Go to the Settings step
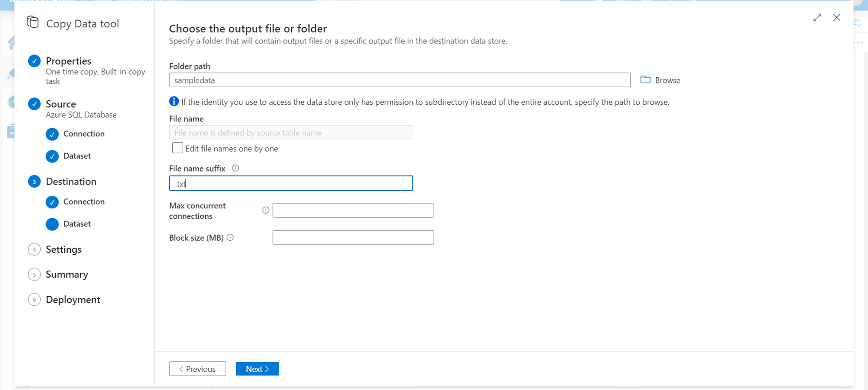The height and width of the screenshot is (390, 868). tap(63, 249)
